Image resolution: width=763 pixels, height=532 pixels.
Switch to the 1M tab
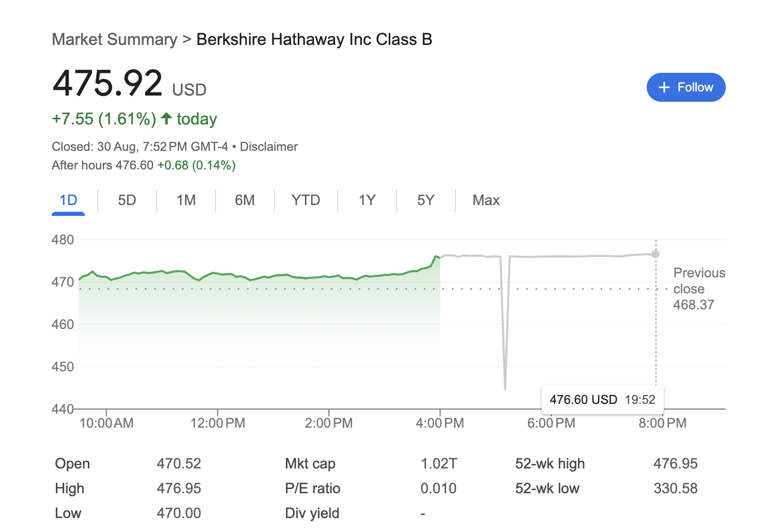(186, 200)
